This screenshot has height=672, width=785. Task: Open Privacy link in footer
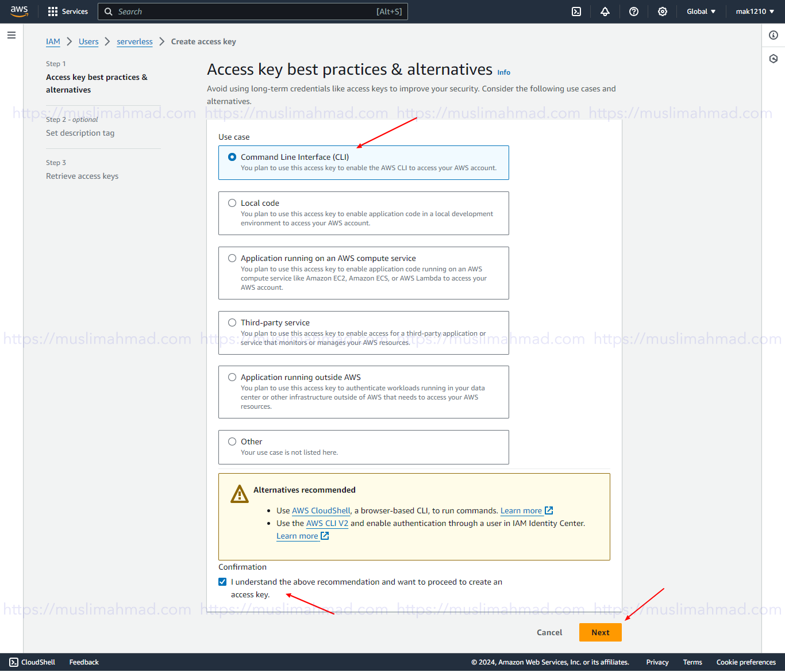click(657, 662)
